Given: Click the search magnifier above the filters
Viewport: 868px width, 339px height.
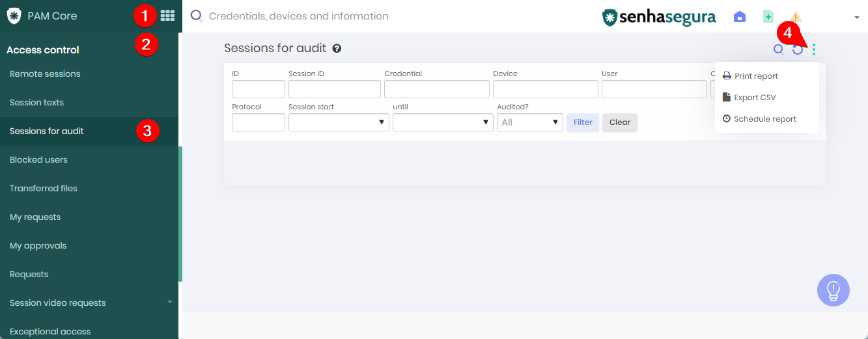Looking at the screenshot, I should click(x=778, y=49).
